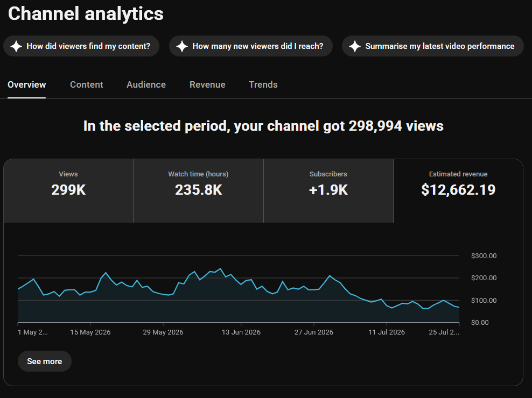The height and width of the screenshot is (398, 532).
Task: Select the Watch time (hours) metric card
Action: point(199,190)
